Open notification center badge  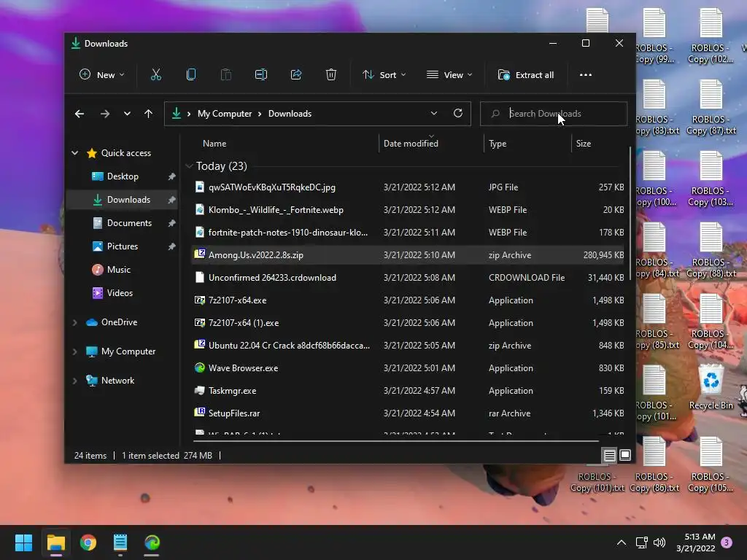tap(727, 542)
